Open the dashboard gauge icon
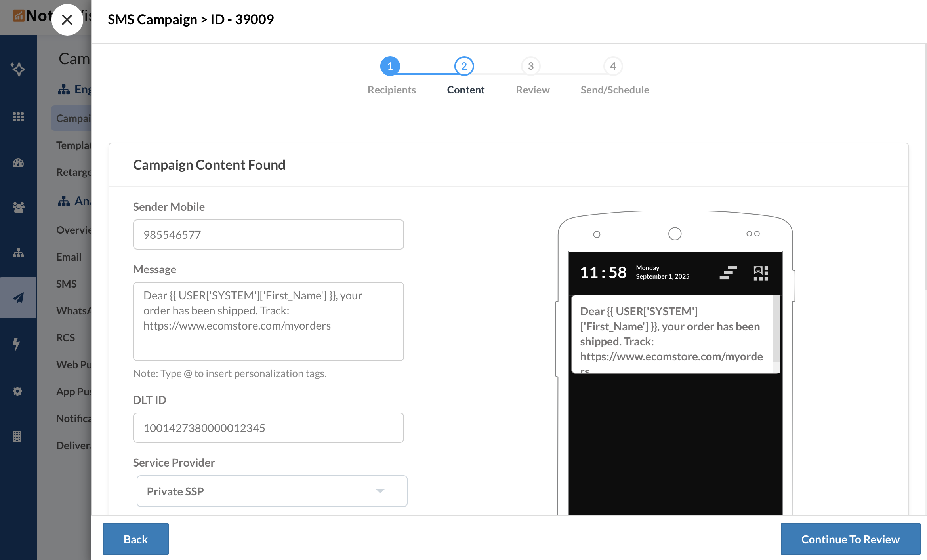 click(x=18, y=163)
